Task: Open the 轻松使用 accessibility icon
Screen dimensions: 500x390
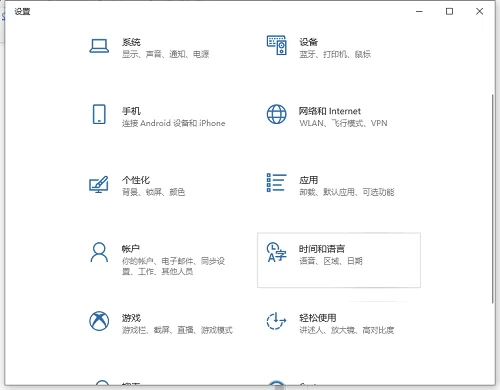Action: (276, 321)
